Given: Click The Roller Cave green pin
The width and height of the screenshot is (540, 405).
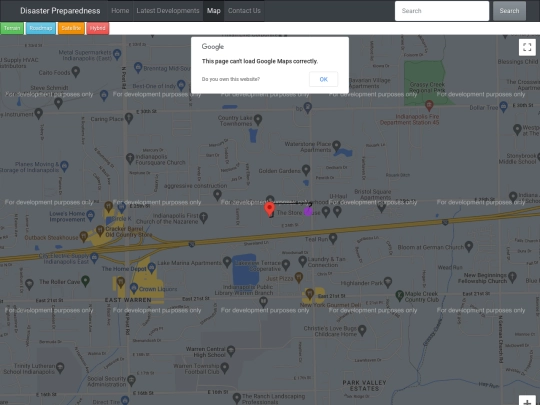Looking at the screenshot, I should 85,281.
